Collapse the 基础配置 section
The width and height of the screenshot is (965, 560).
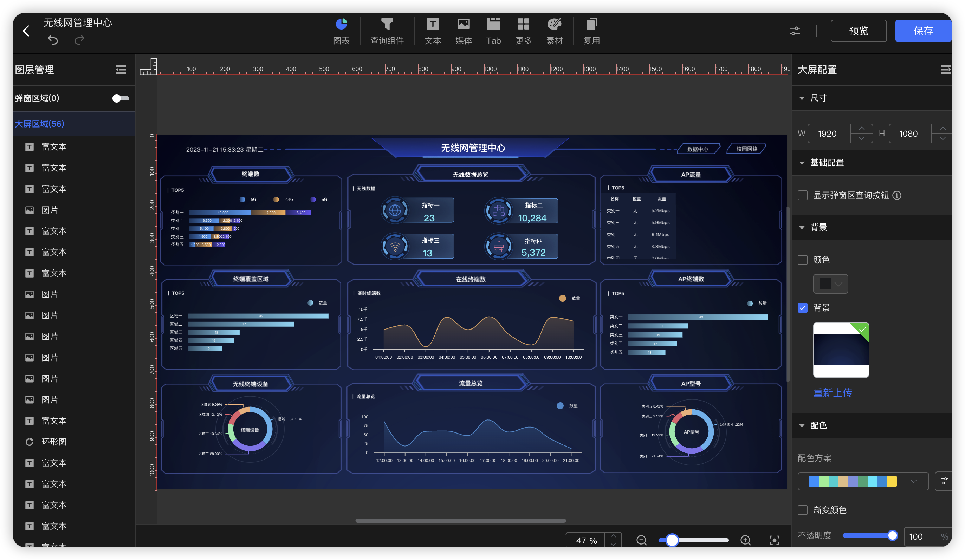[802, 163]
